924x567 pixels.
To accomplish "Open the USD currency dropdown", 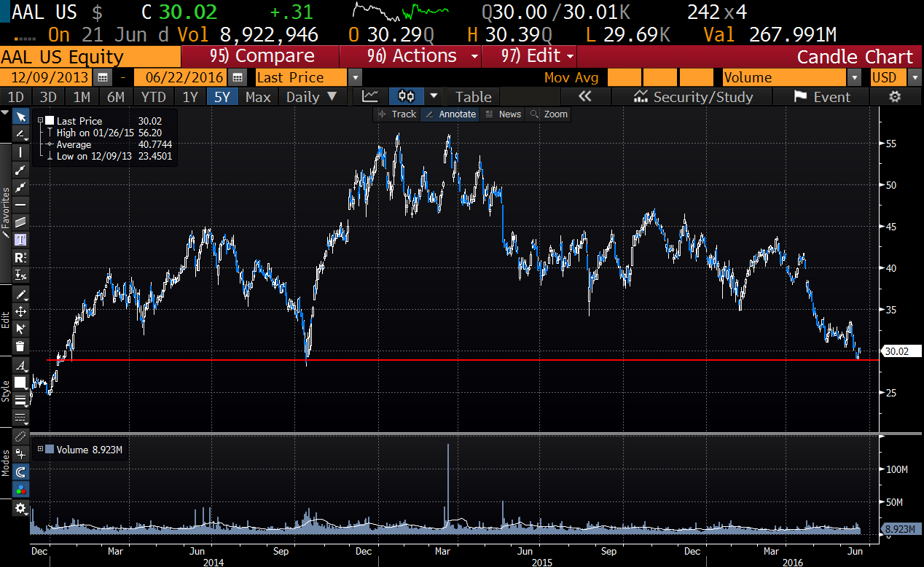I will (915, 77).
